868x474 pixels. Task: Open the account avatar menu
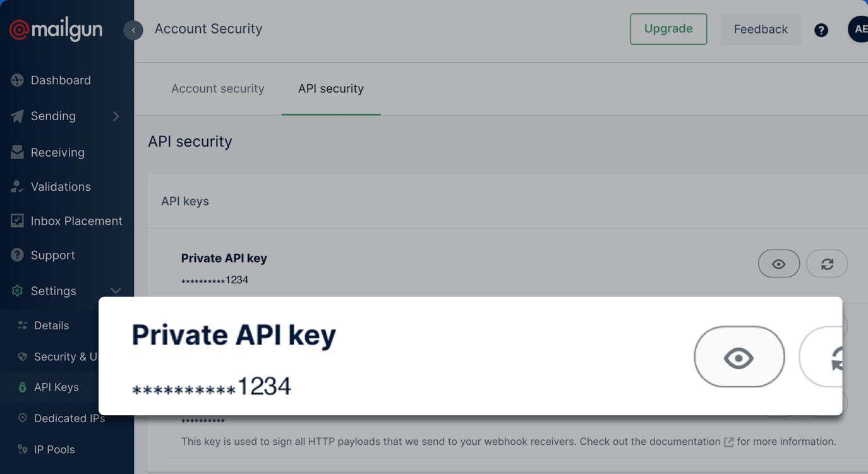pos(859,30)
